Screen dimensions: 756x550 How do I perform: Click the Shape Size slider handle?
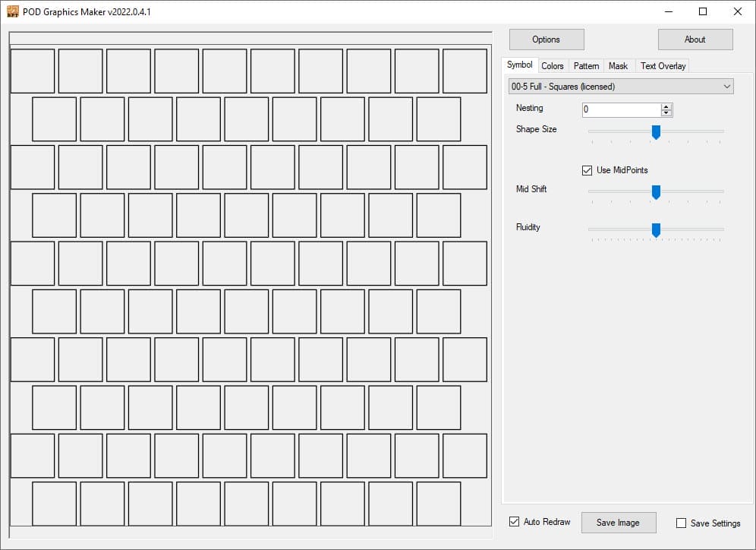(x=656, y=132)
